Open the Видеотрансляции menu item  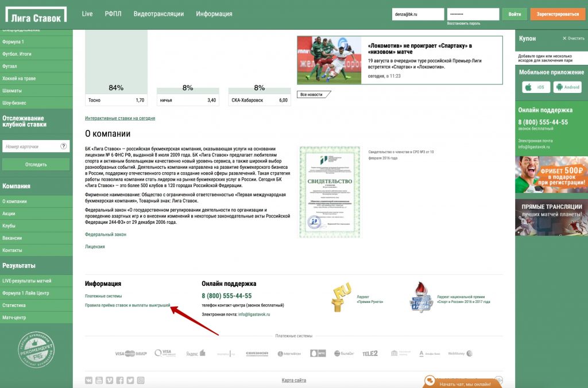[158, 14]
